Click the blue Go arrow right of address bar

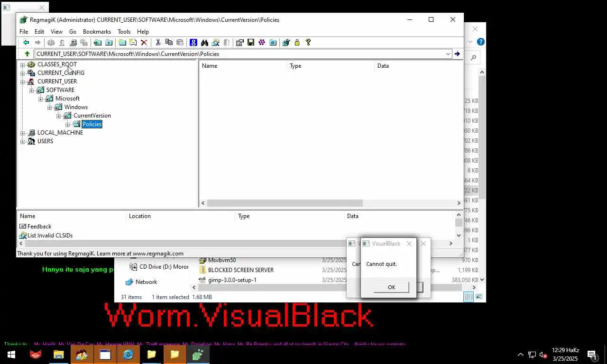click(x=457, y=54)
